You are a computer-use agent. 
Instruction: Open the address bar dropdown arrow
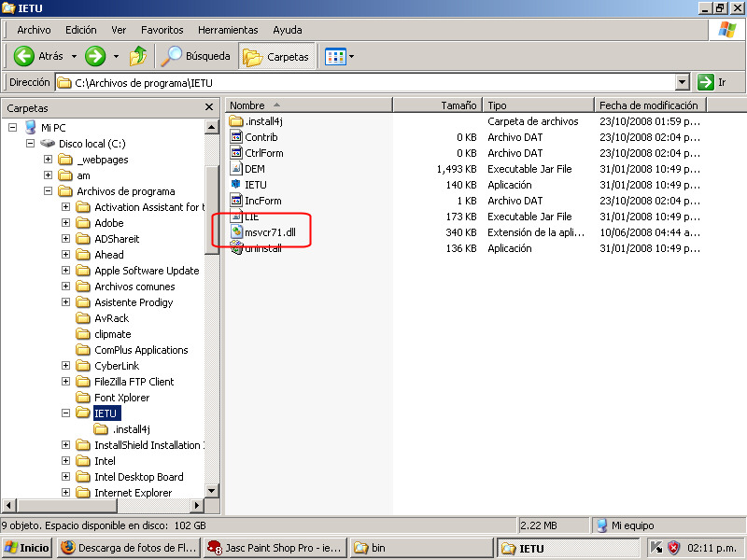(x=682, y=82)
